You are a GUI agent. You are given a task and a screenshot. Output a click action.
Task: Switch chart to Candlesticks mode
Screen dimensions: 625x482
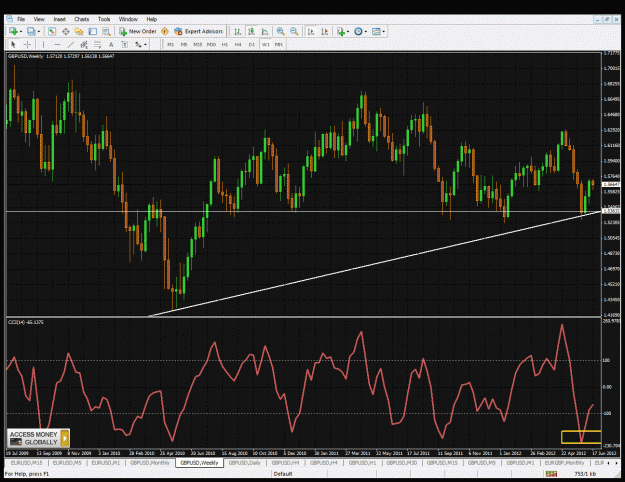(251, 31)
